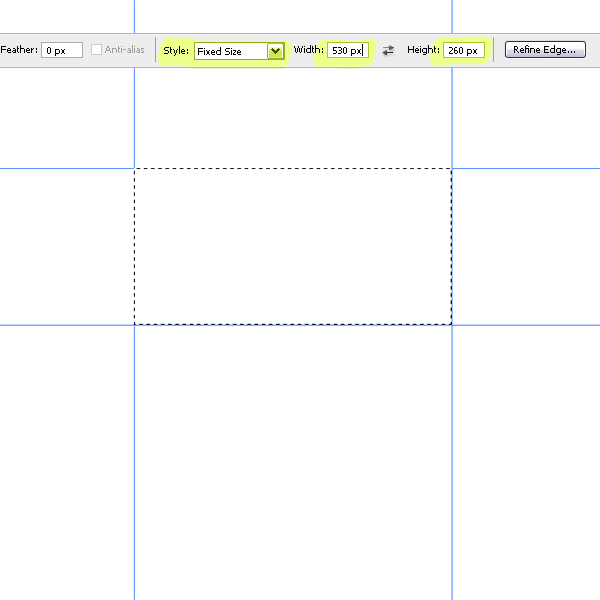
Task: Click the Feather label text
Action: 19,50
